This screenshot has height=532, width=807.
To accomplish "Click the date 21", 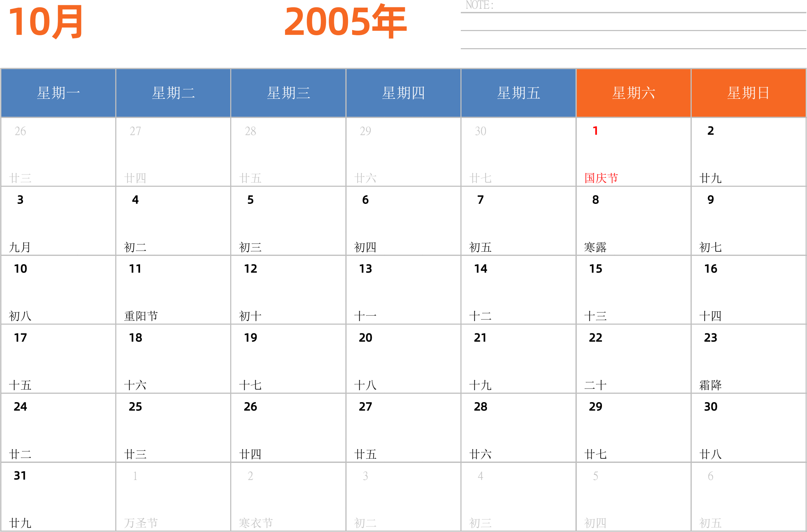I will pos(480,338).
